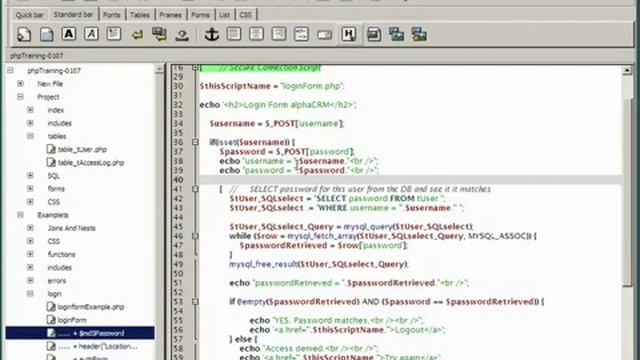This screenshot has height=360, width=640.
Task: Collapse the Project tree node
Action: (x=20, y=97)
